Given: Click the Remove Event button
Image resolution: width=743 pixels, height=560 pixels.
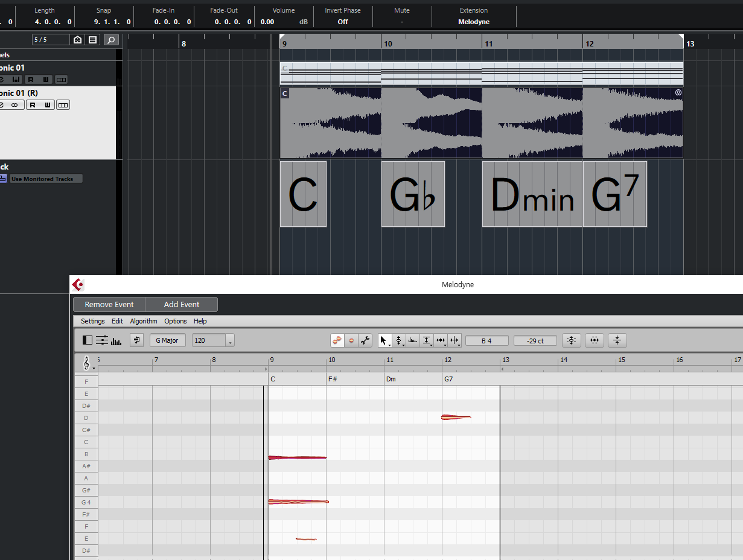Looking at the screenshot, I should coord(109,305).
